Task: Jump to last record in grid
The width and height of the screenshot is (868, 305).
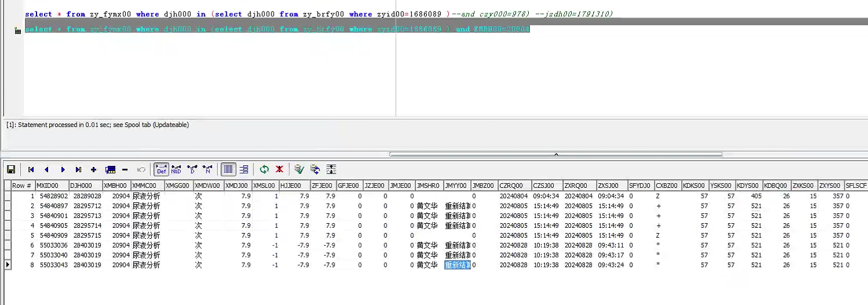Action: point(78,169)
